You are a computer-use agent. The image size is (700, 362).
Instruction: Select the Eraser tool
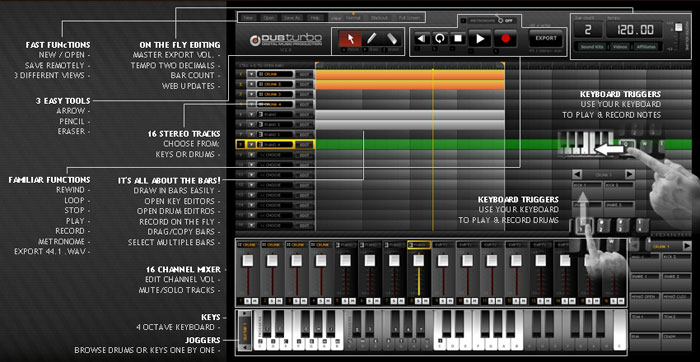[392, 38]
